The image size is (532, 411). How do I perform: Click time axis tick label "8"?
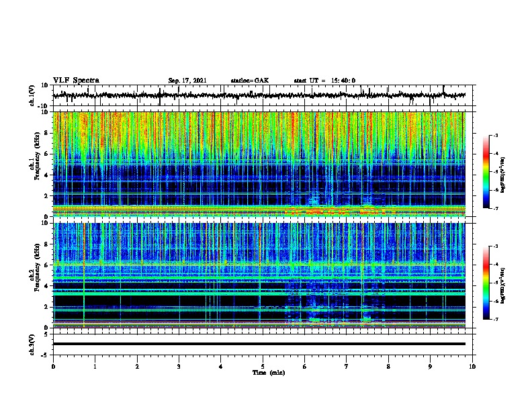point(388,367)
